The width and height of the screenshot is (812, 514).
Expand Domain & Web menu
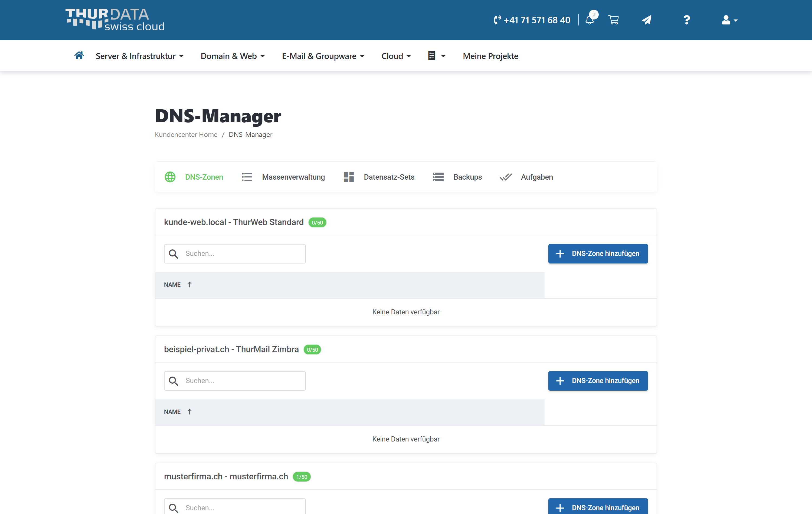click(233, 56)
